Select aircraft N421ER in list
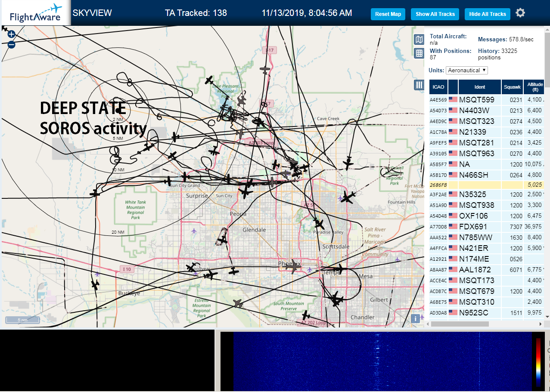 [x=487, y=248]
